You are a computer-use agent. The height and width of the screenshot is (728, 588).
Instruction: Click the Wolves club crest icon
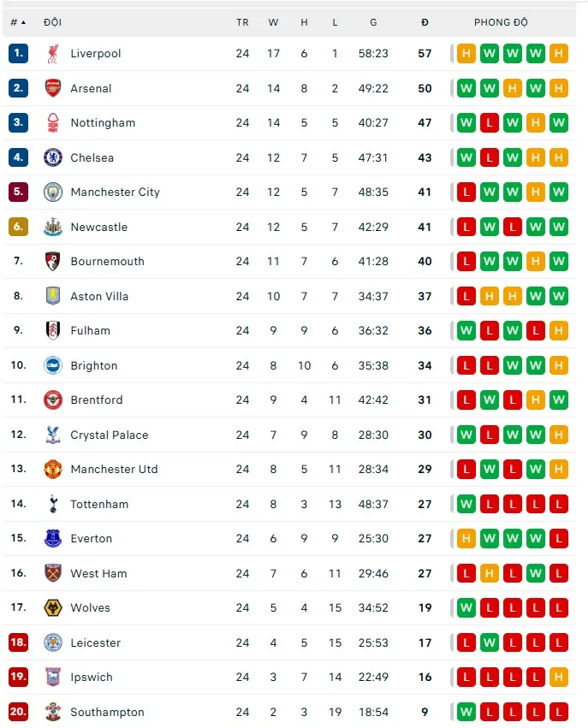point(53,608)
